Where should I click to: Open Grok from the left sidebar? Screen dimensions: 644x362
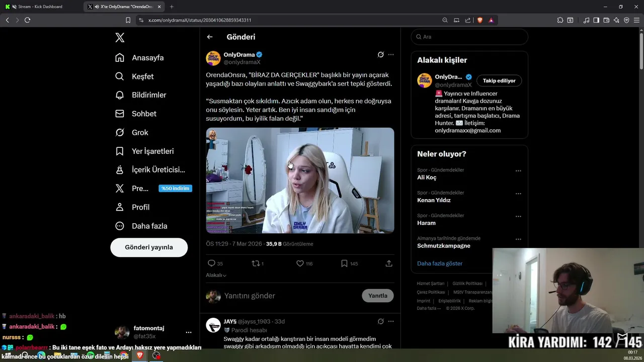(x=132, y=132)
